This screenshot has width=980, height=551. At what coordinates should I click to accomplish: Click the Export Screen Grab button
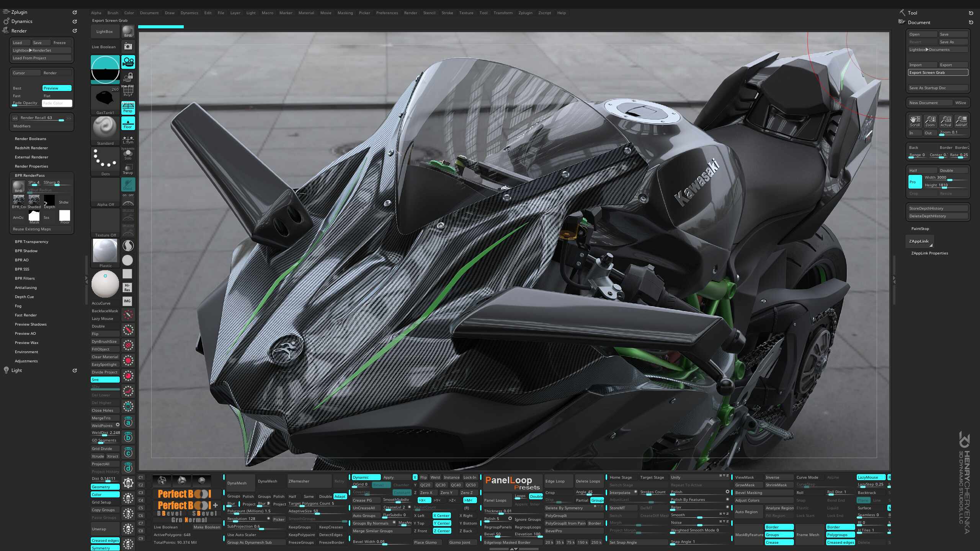(938, 72)
